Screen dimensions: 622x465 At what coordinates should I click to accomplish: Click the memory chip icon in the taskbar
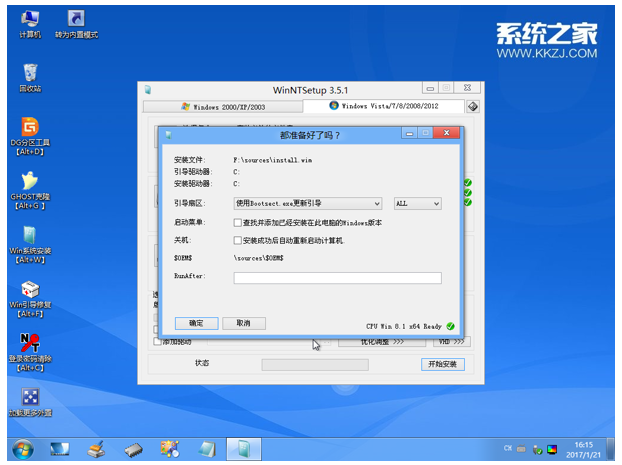pos(133,450)
